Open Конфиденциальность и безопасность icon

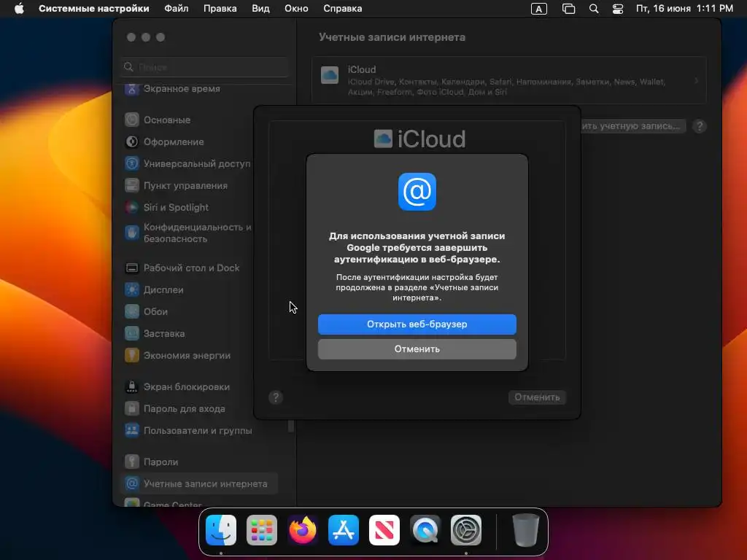132,233
